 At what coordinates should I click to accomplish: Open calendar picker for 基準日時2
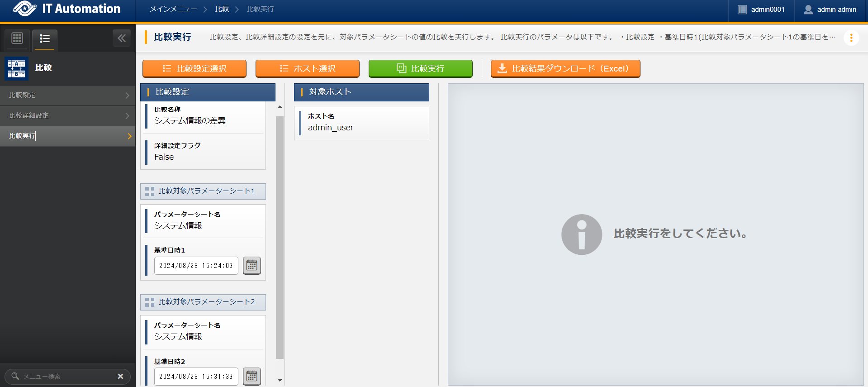[251, 376]
